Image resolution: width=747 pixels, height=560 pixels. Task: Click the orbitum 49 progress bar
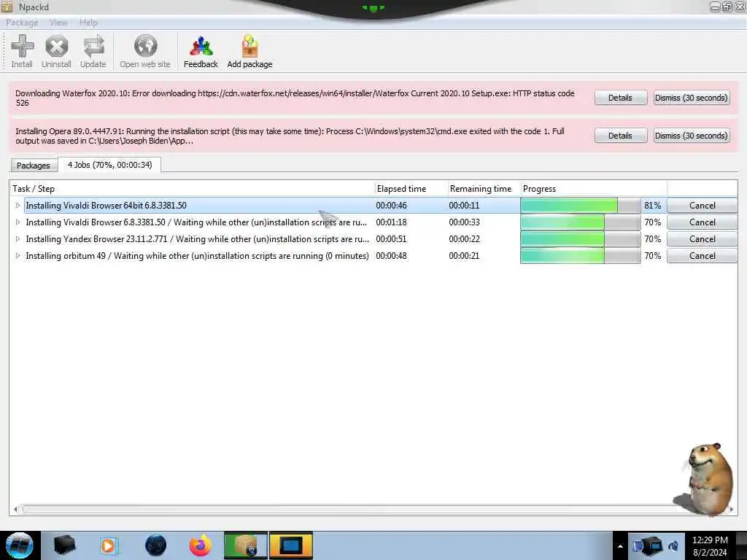click(x=580, y=256)
